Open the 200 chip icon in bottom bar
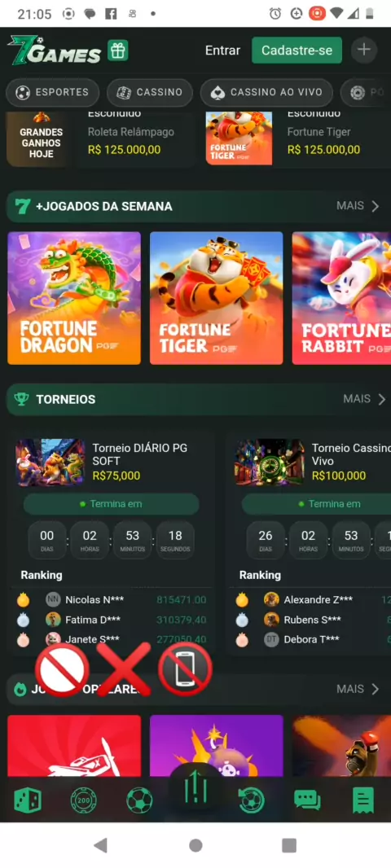391x868 pixels. pos(83,800)
